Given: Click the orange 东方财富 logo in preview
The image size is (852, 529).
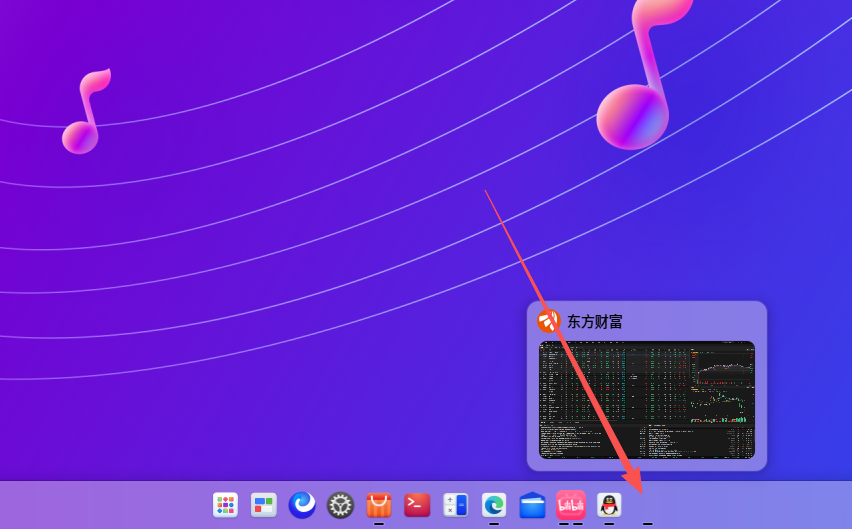Looking at the screenshot, I should pos(548,321).
